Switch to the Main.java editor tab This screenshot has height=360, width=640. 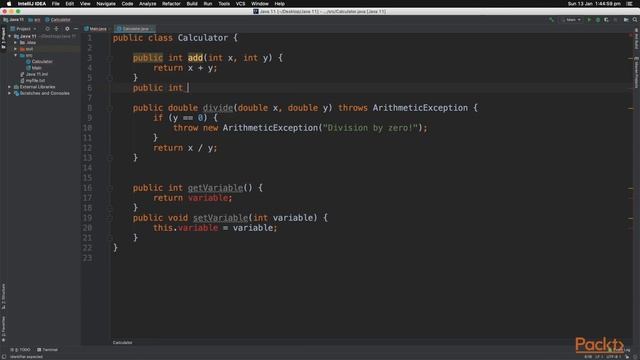tap(98, 29)
